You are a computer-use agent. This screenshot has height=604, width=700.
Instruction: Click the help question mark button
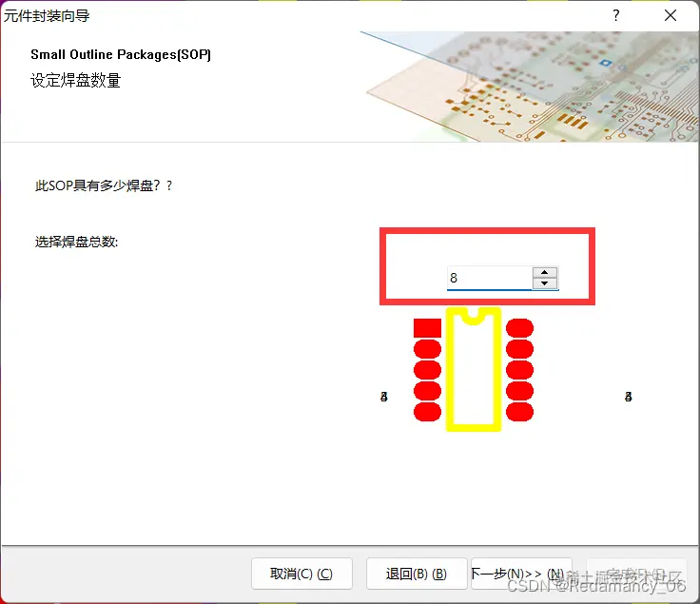pos(616,15)
